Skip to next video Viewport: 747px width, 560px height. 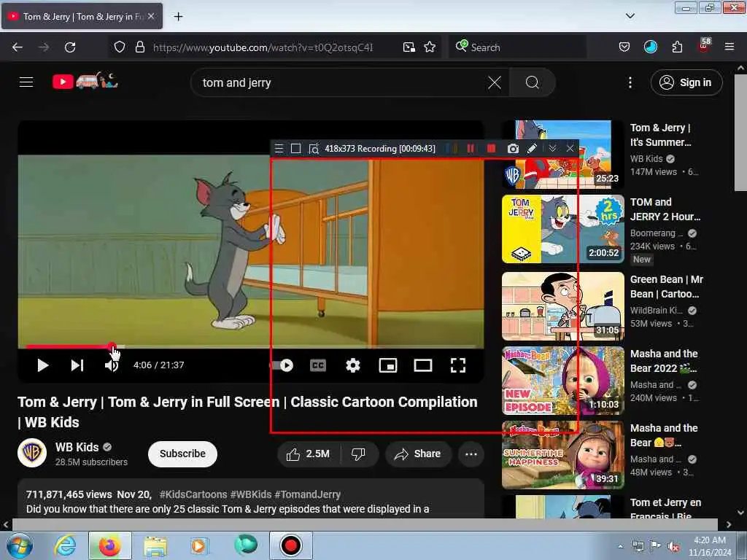77,365
